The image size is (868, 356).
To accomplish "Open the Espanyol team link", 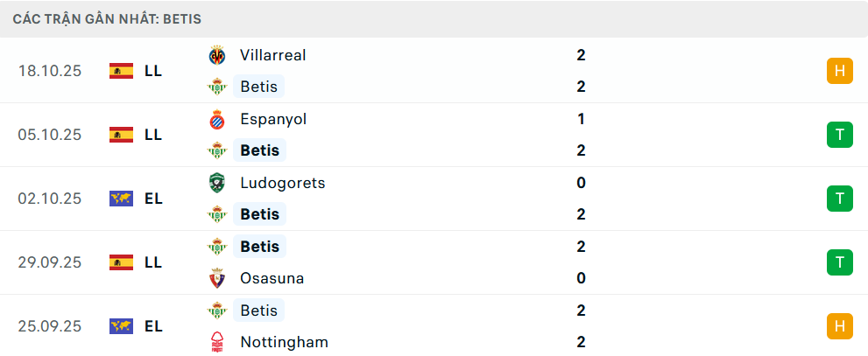I will coord(272,119).
